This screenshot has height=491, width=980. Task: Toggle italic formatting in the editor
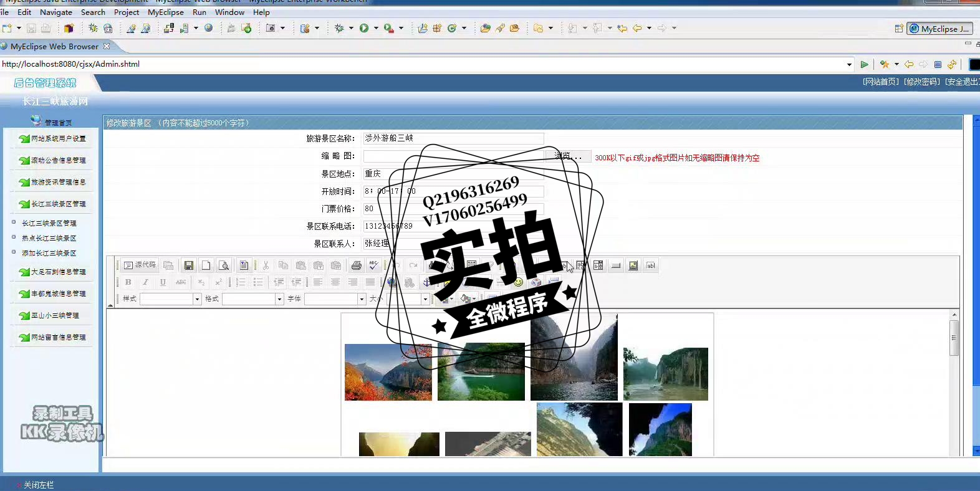pyautogui.click(x=145, y=282)
